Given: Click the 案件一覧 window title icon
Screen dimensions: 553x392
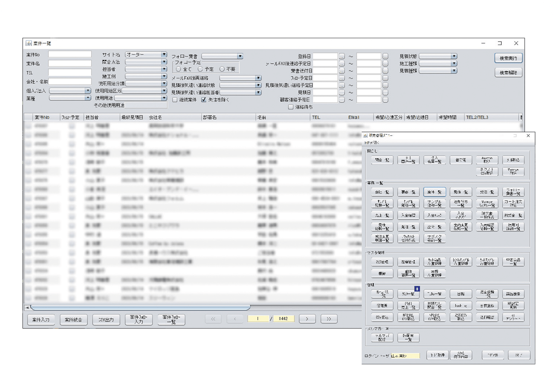Looking at the screenshot, I should pos(29,43).
